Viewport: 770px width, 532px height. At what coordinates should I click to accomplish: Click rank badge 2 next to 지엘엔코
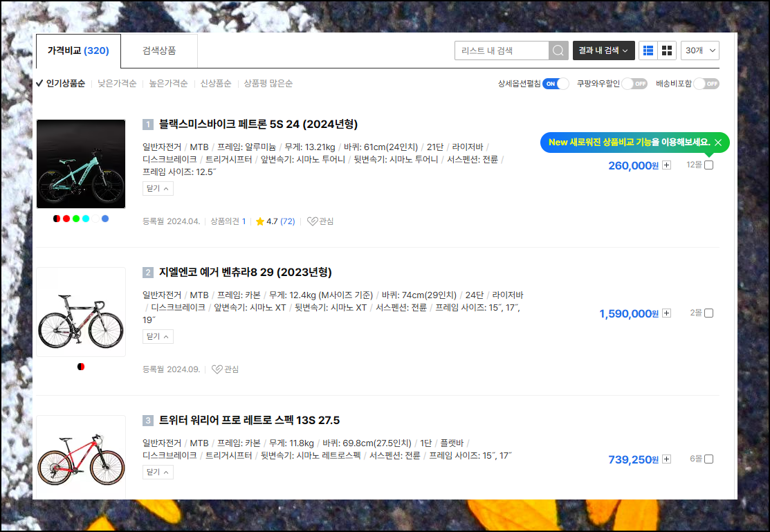148,272
